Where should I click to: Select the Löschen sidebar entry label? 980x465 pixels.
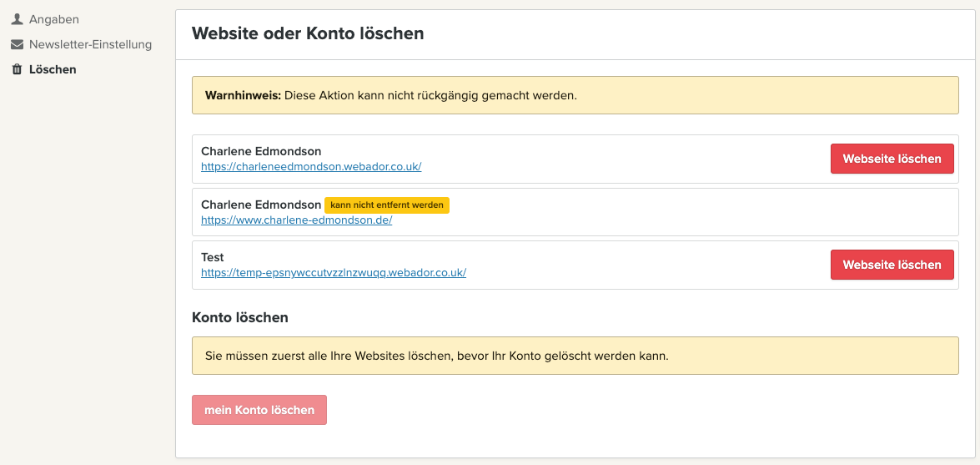pos(53,69)
